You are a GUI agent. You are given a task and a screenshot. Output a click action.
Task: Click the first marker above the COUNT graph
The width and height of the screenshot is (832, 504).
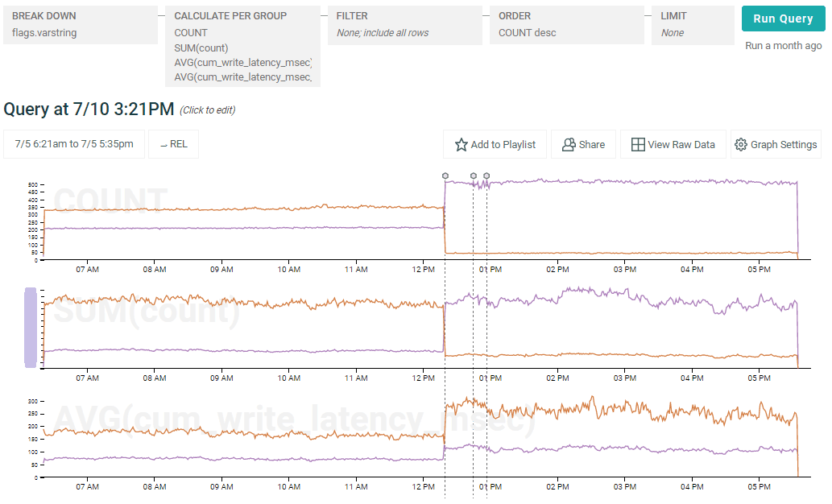pos(445,176)
